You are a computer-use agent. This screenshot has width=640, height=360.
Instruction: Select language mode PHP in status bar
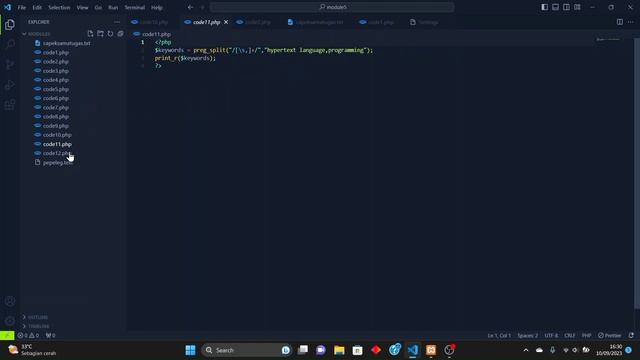(587, 336)
